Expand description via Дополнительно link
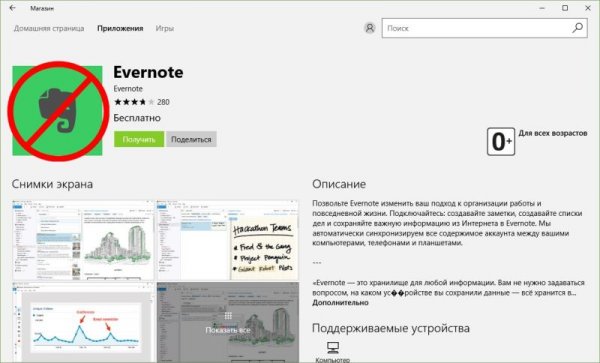Image resolution: width=600 pixels, height=363 pixels. 340,303
